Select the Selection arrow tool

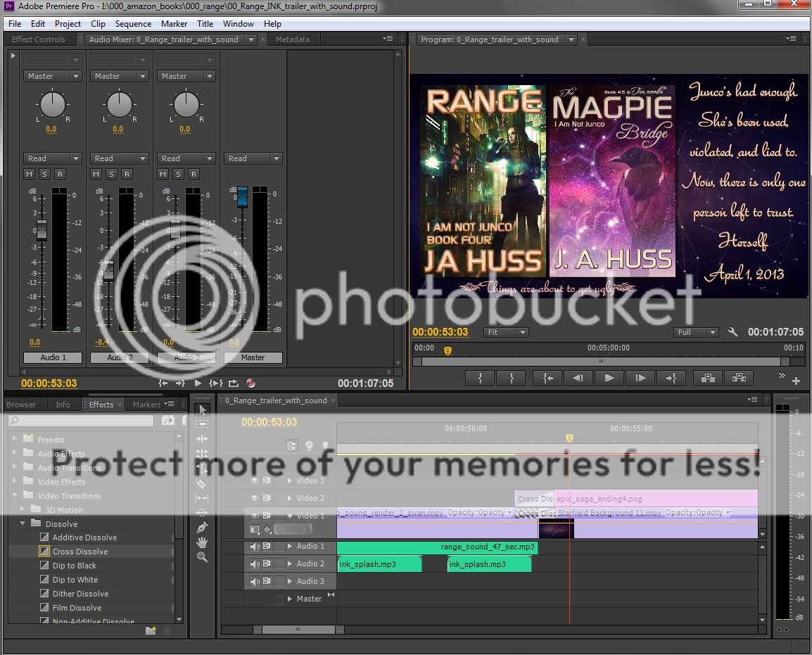tap(202, 409)
